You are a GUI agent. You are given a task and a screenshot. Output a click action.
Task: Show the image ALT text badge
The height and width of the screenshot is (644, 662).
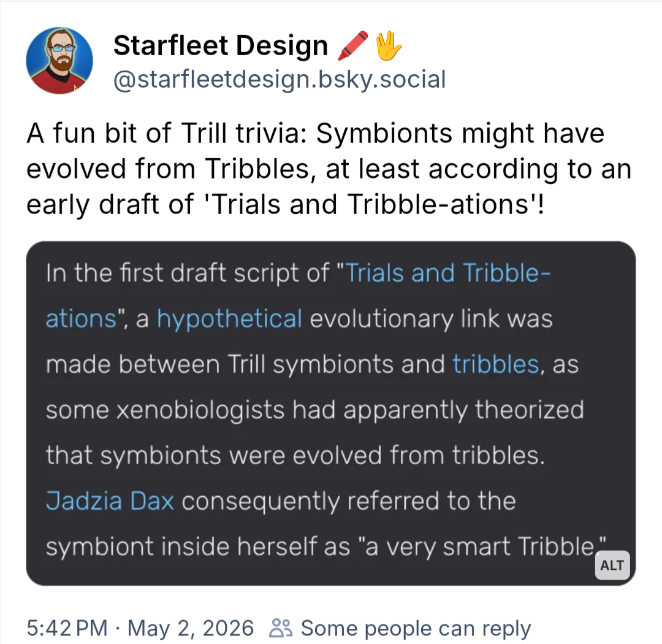612,565
